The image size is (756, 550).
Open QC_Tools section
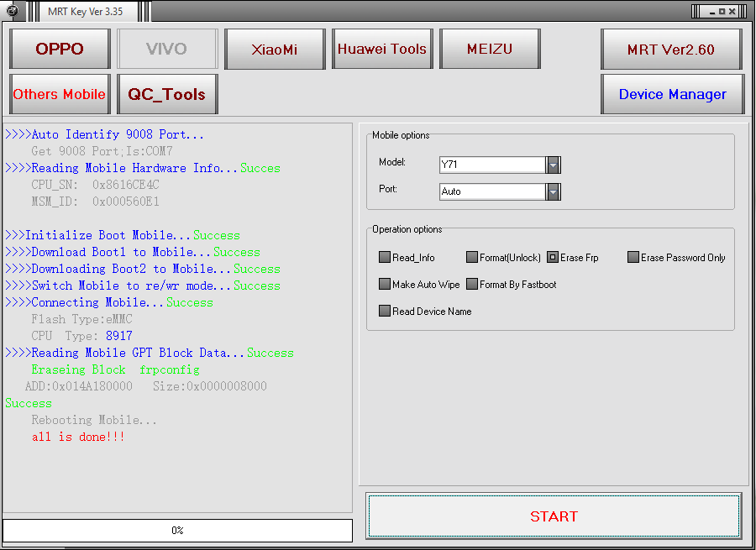[167, 94]
